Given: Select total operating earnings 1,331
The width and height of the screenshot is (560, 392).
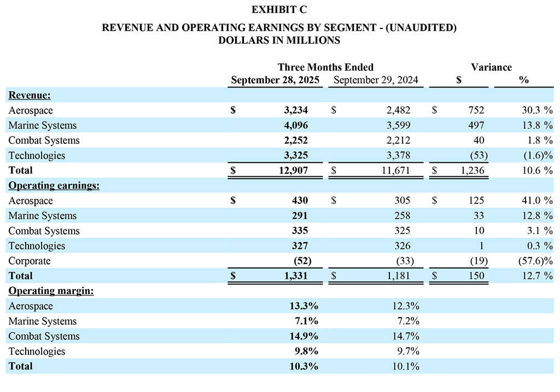Looking at the screenshot, I should coord(295,276).
